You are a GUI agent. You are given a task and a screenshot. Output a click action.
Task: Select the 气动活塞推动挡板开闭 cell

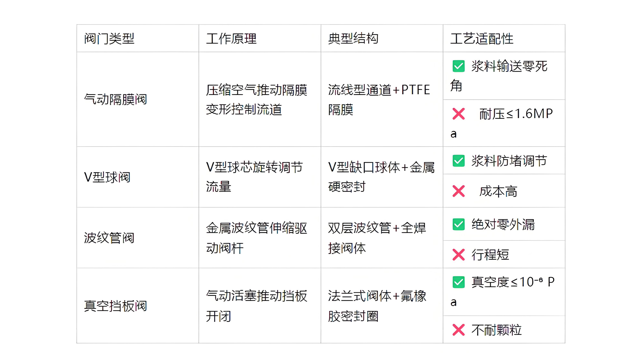click(x=256, y=306)
